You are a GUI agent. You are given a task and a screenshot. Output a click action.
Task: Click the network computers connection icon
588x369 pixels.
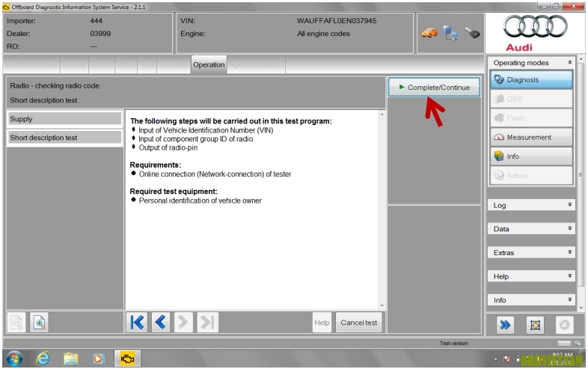click(450, 33)
